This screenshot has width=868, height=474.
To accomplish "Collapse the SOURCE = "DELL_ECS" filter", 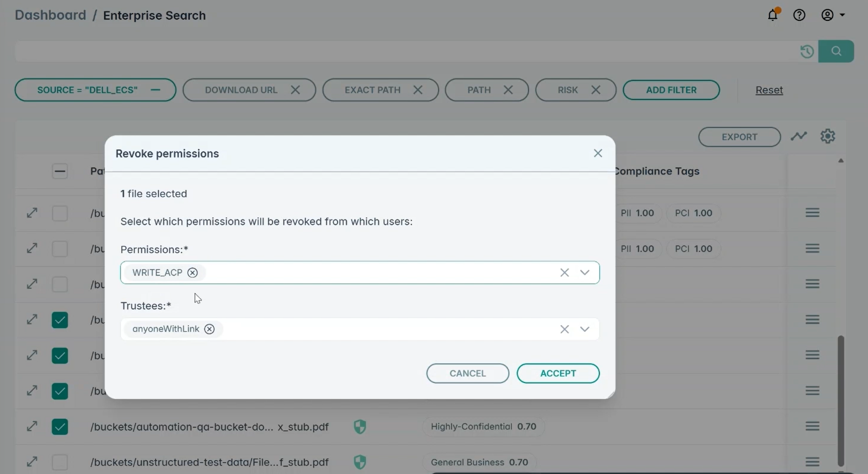I will [155, 90].
